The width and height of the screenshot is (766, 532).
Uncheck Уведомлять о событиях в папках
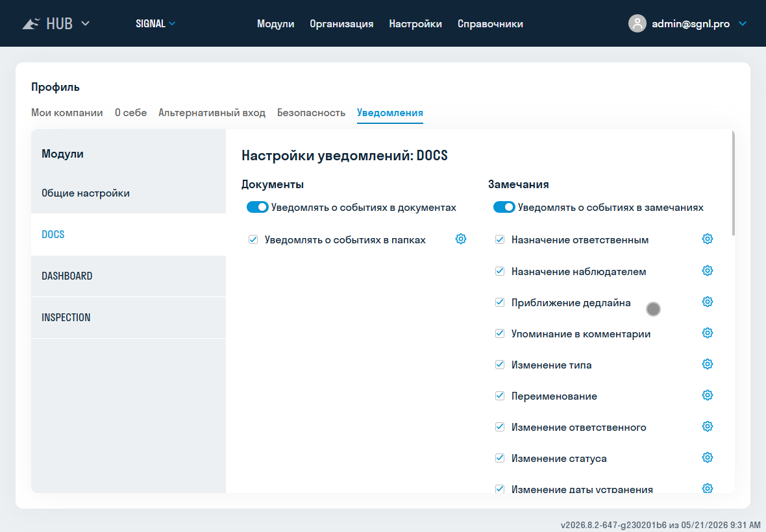[253, 239]
